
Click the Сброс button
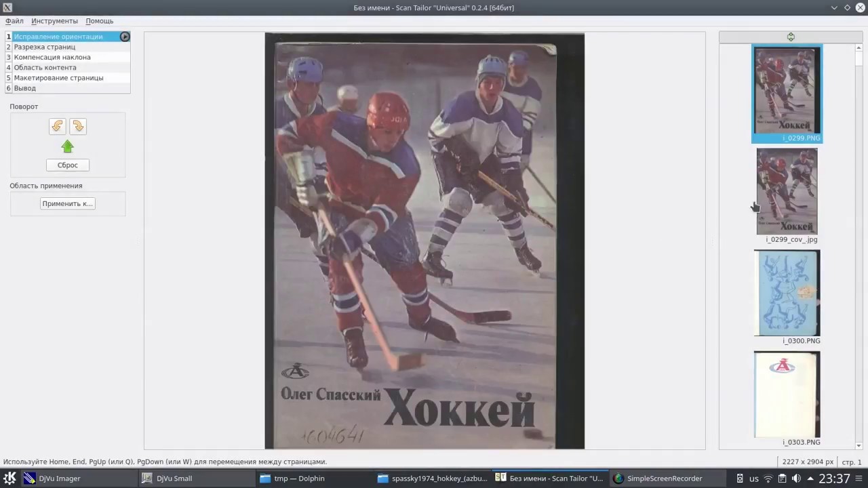click(x=67, y=165)
